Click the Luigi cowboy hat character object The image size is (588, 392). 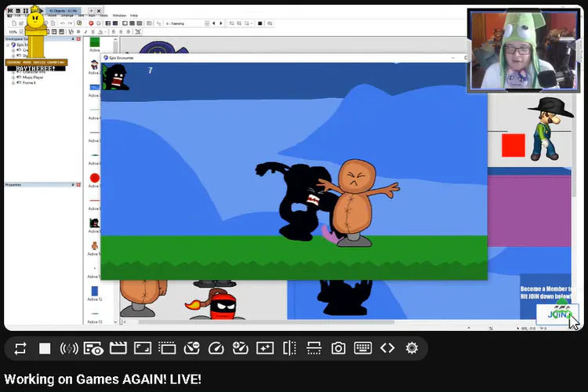click(x=549, y=129)
